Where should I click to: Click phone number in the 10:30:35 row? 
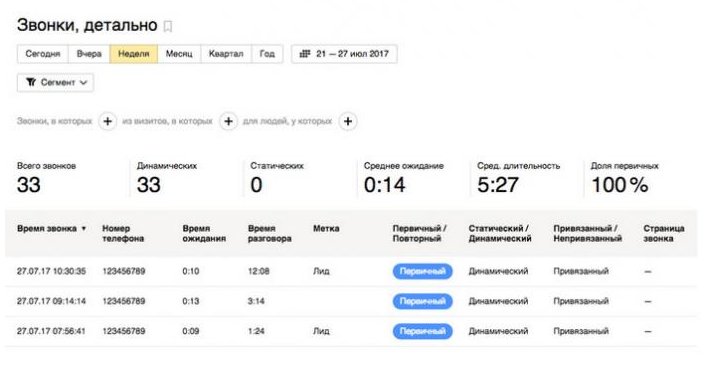pyautogui.click(x=124, y=271)
